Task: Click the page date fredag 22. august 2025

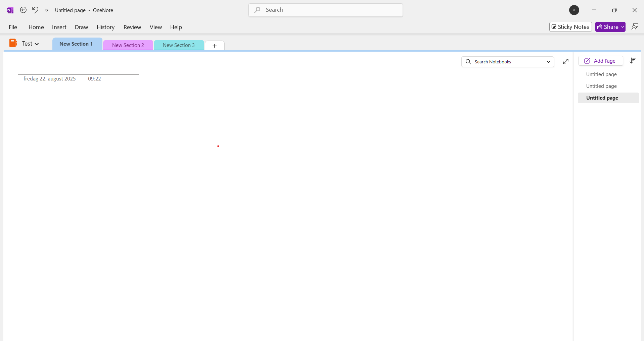Action: (x=50, y=79)
